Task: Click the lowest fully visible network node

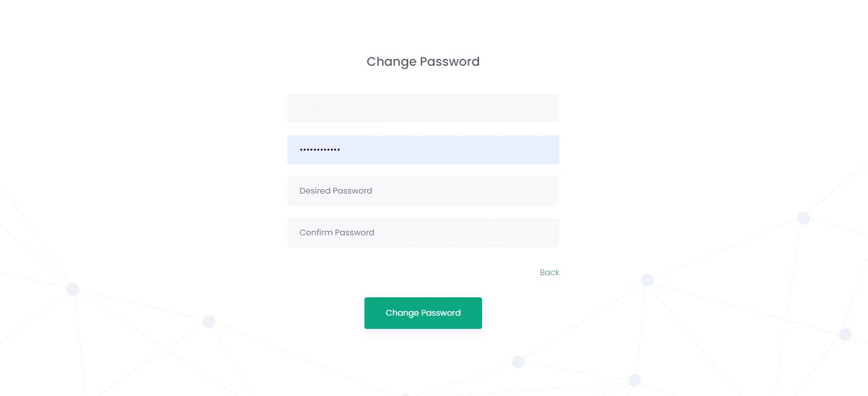Action: click(x=635, y=380)
